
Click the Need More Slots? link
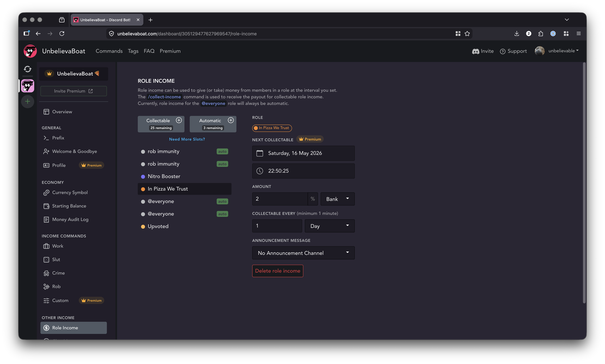tap(187, 139)
